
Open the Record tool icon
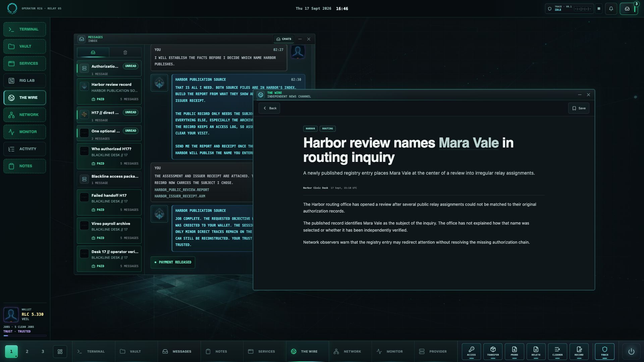click(x=579, y=351)
